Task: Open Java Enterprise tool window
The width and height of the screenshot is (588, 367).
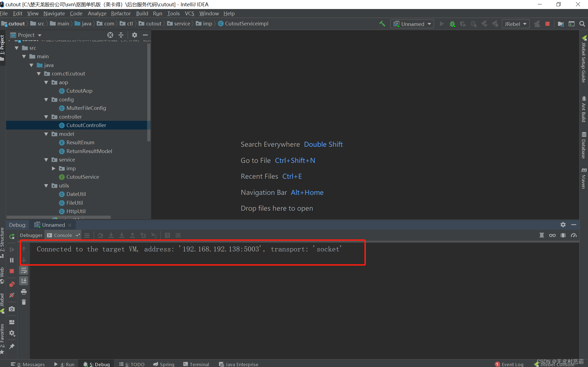Action: coord(239,364)
